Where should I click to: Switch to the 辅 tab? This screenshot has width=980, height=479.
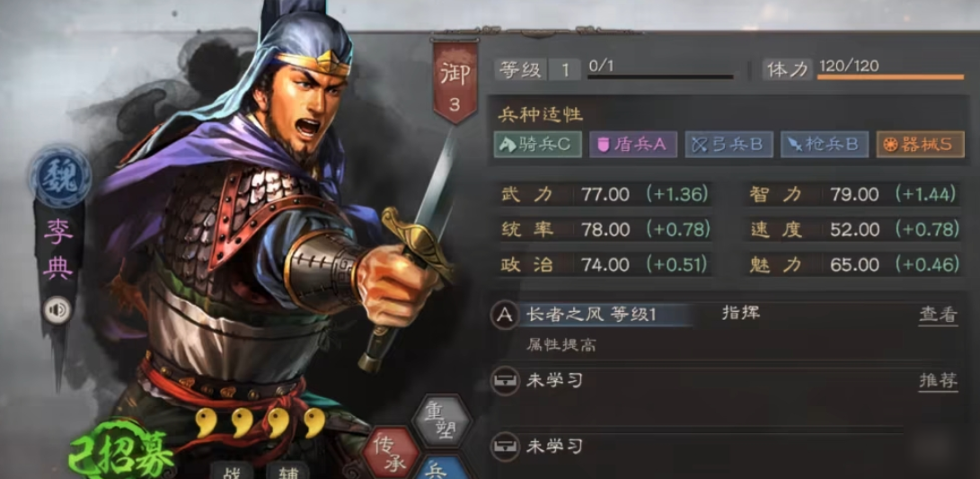[287, 471]
